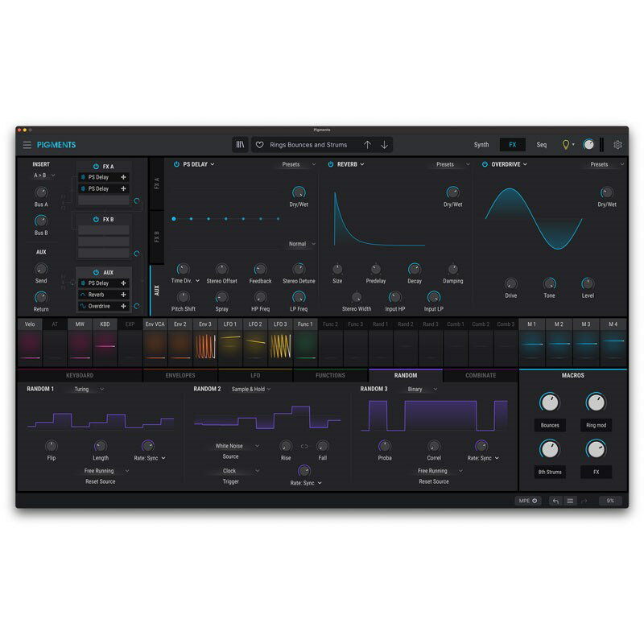The height and width of the screenshot is (644, 644).
Task: Click the Velo modulation source cell
Action: point(30,342)
